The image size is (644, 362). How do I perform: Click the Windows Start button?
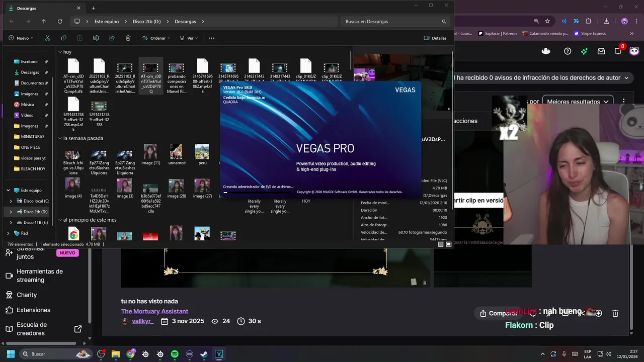click(11, 354)
